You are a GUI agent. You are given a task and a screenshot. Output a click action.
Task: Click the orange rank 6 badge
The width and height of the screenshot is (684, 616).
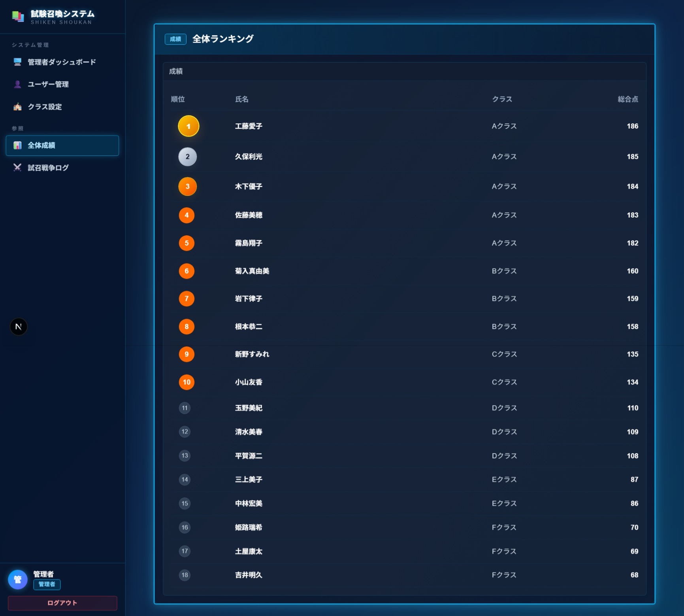[x=187, y=271]
